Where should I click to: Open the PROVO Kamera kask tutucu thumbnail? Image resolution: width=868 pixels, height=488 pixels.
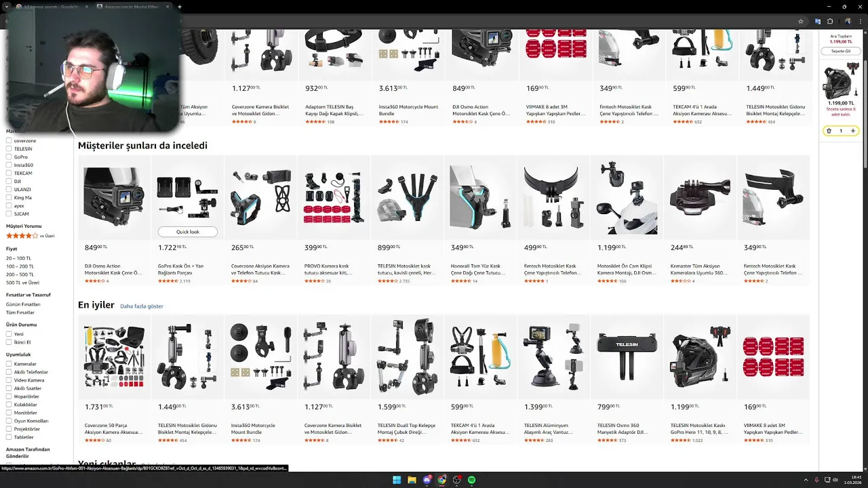(x=334, y=197)
